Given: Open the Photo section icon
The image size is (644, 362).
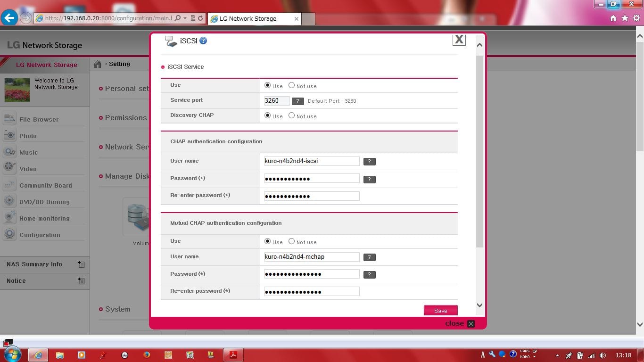Looking at the screenshot, I should coord(9,135).
